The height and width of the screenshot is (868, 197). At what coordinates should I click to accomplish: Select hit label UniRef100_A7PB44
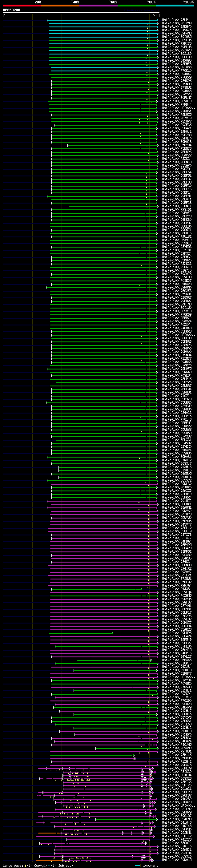pyautogui.click(x=177, y=105)
